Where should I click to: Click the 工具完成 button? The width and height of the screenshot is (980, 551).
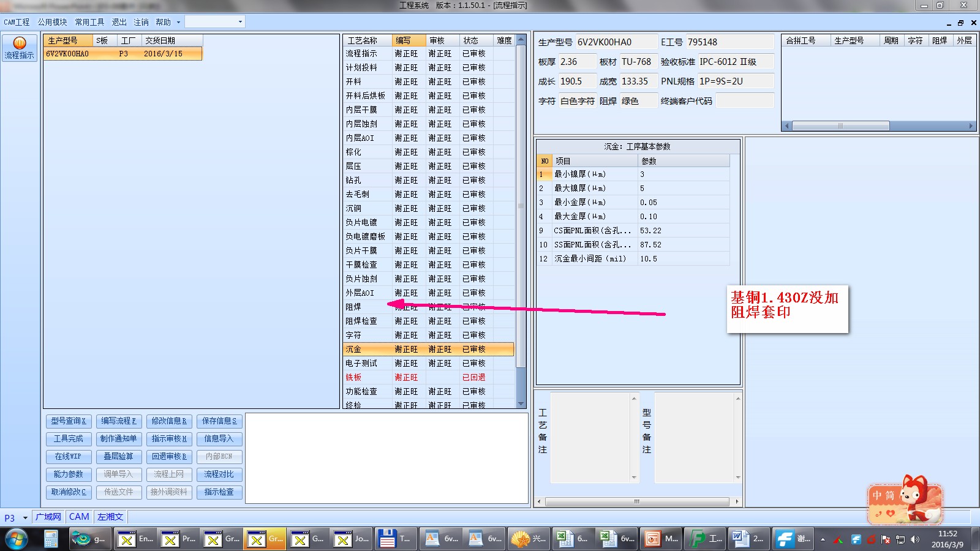[69, 439]
